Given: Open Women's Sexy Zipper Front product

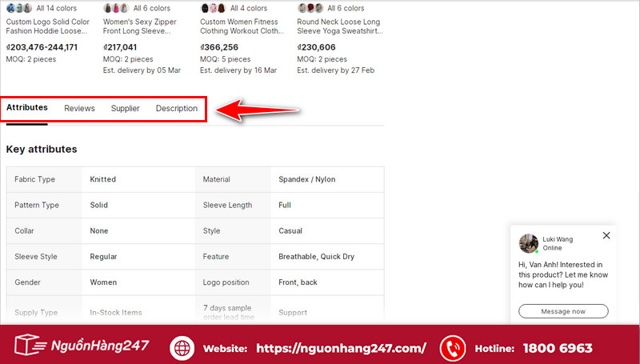Looking at the screenshot, I should [x=142, y=26].
